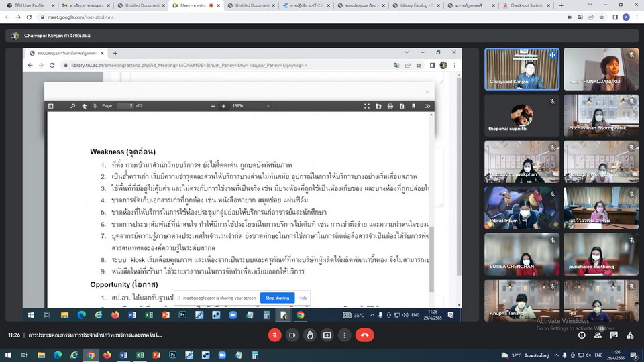This screenshot has height=362, width=644.
Task: Unmute the microphone in Meet
Action: [x=275, y=335]
